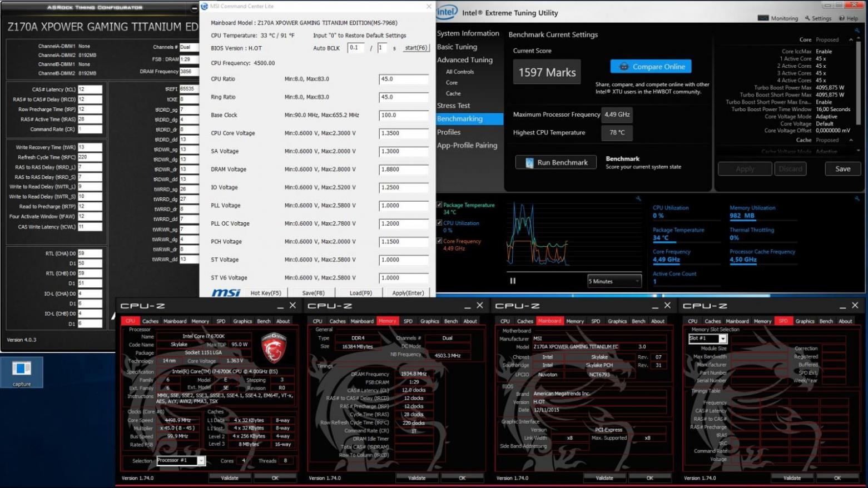Select All Controls under Advanced Tuning
868x488 pixels.
pyautogui.click(x=460, y=72)
